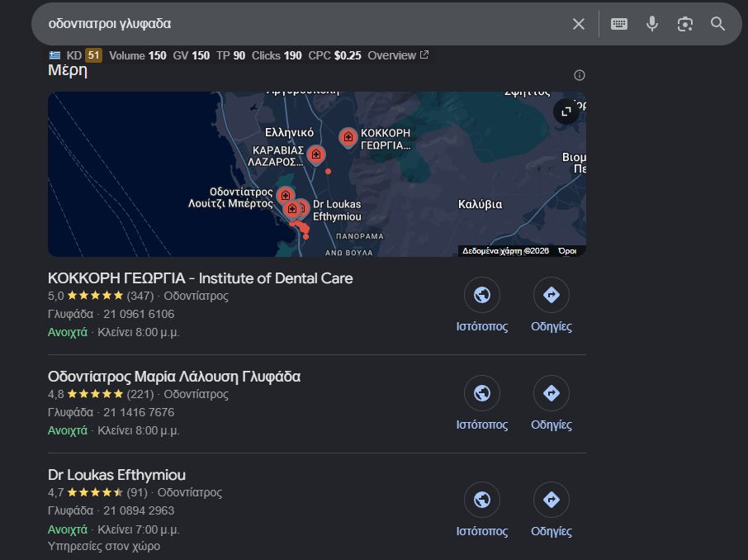Click 'Υπηρεσίες στον χώρο' under Dr Loukas

[104, 546]
